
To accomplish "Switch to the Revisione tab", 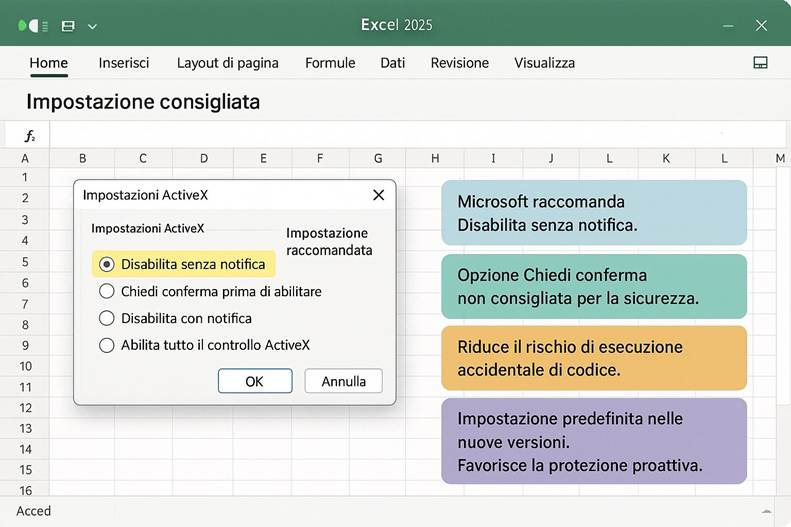I will (x=460, y=63).
